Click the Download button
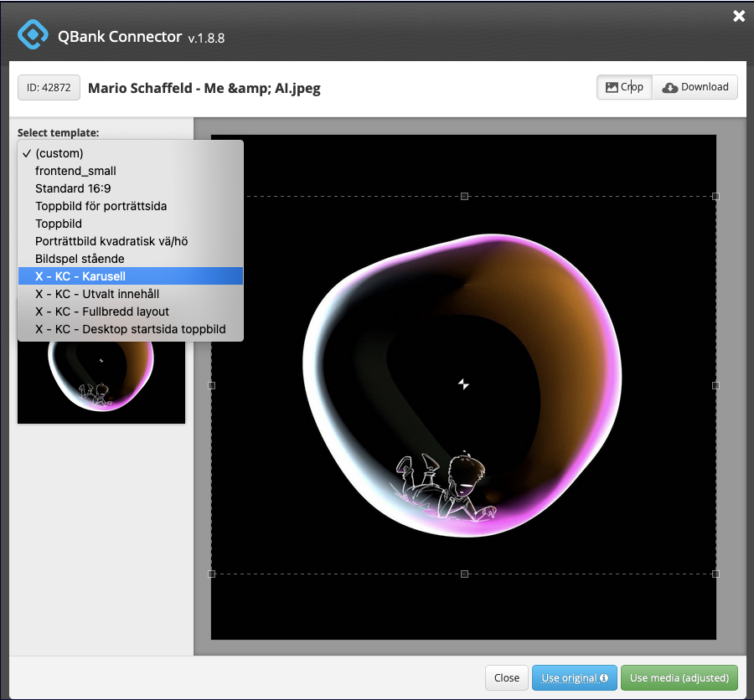 click(695, 87)
